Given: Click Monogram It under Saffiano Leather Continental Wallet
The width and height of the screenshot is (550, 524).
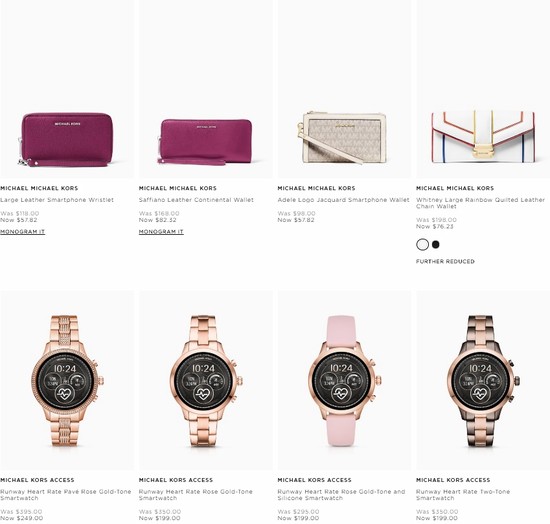Looking at the screenshot, I should (x=161, y=232).
